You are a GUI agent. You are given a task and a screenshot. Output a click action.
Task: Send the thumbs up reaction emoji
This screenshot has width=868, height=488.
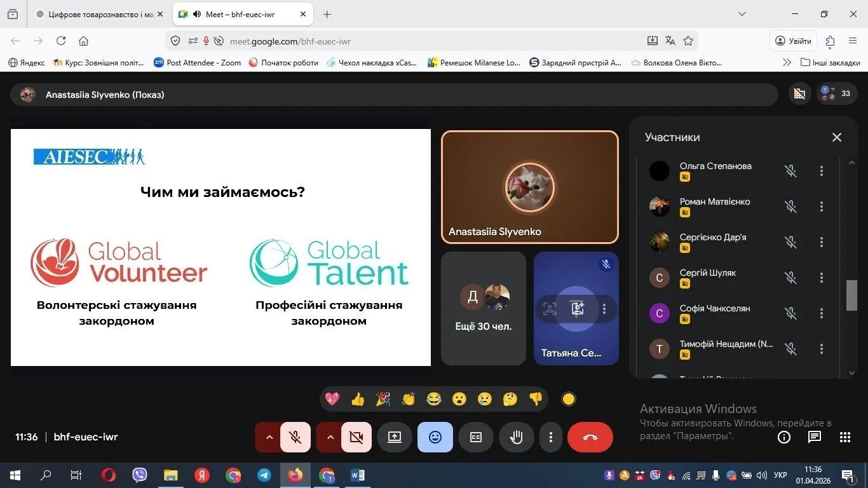[358, 399]
